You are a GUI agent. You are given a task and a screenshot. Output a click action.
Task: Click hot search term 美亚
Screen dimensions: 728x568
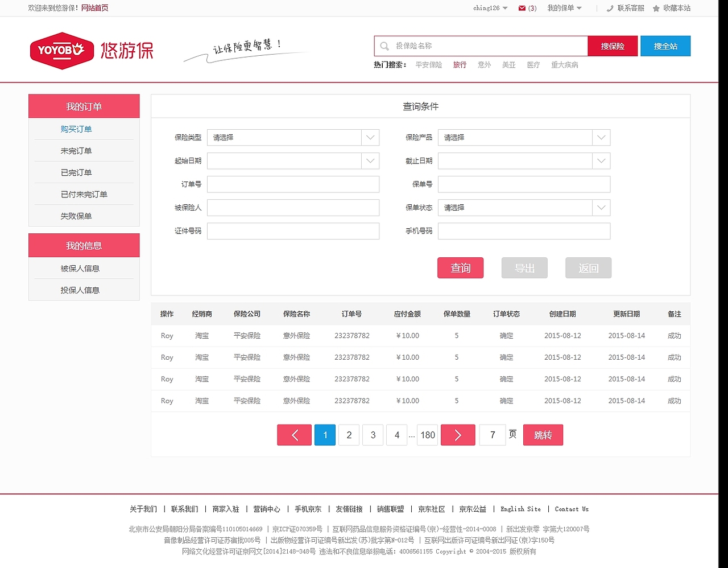(x=508, y=65)
